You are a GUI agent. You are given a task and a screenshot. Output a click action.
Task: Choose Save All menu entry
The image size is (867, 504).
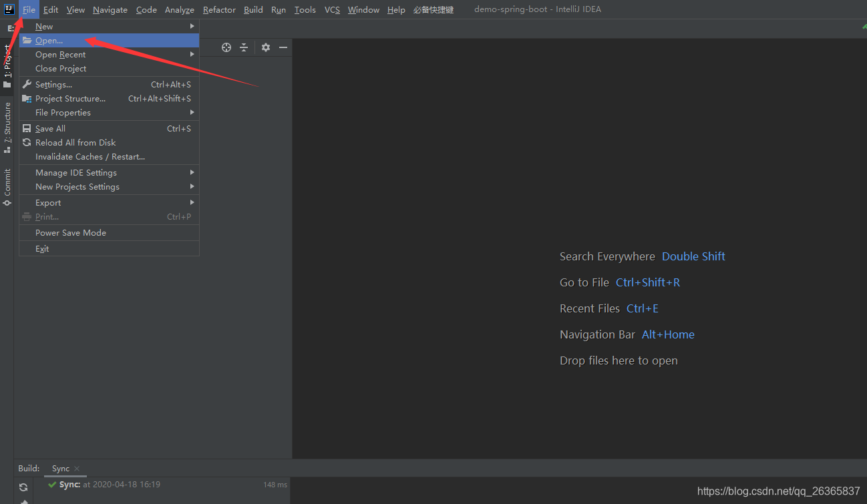coord(109,129)
